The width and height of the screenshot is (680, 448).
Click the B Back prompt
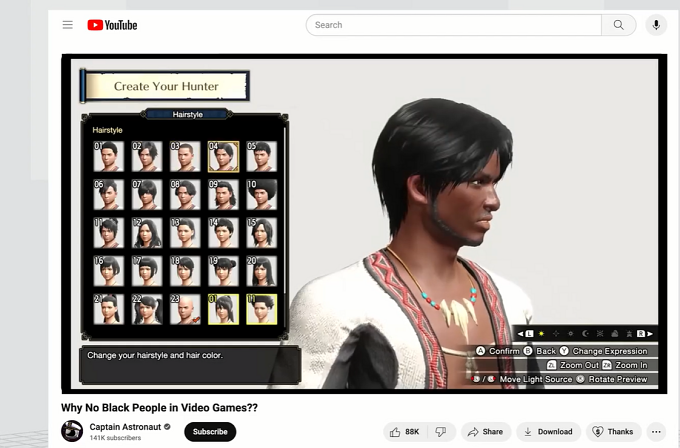click(x=539, y=351)
